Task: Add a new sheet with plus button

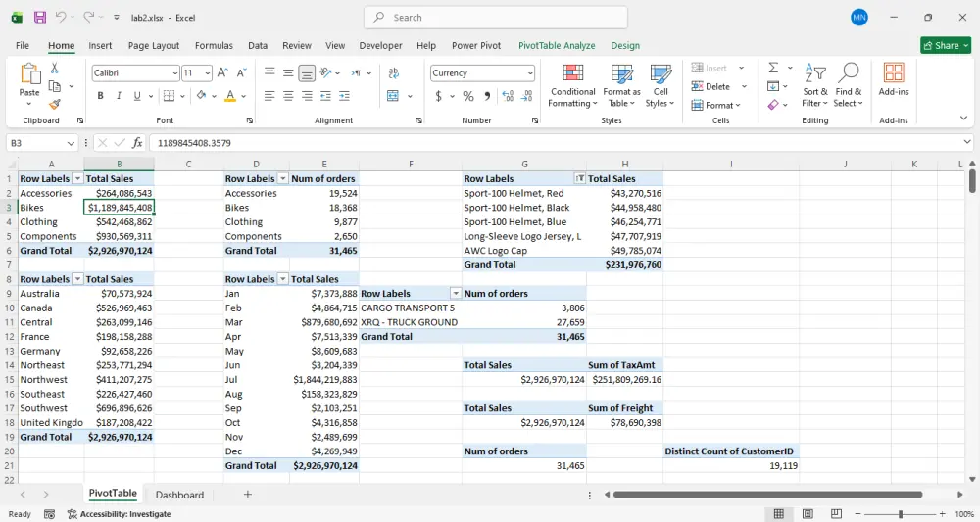Action: pos(248,495)
